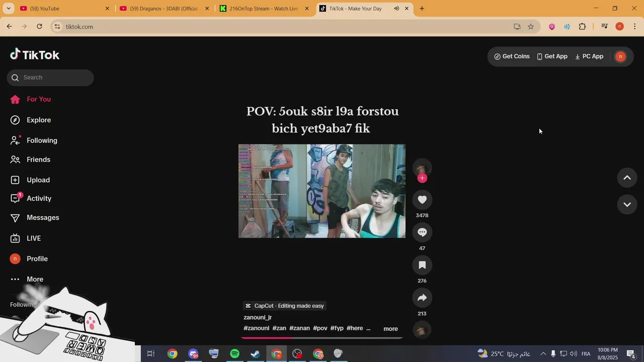Open the blue sound waves extension
This screenshot has width=644, height=362.
[567, 27]
